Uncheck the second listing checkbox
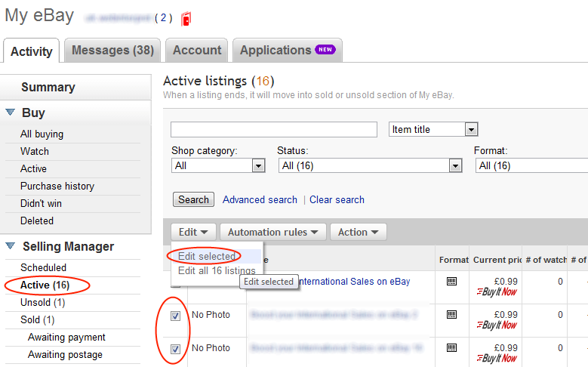 click(175, 316)
